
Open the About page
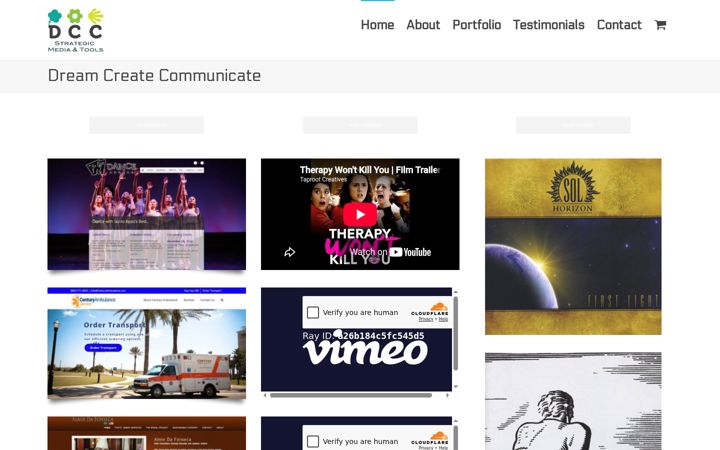click(x=423, y=25)
